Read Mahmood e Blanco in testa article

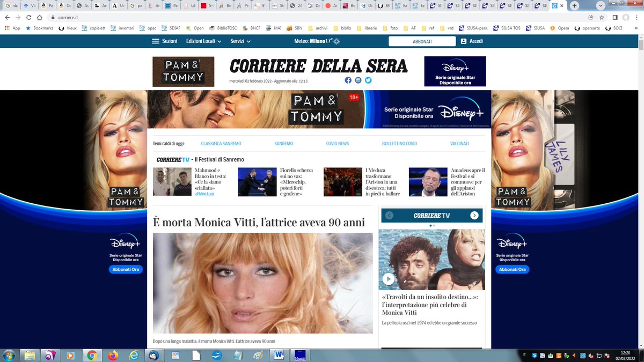(211, 179)
